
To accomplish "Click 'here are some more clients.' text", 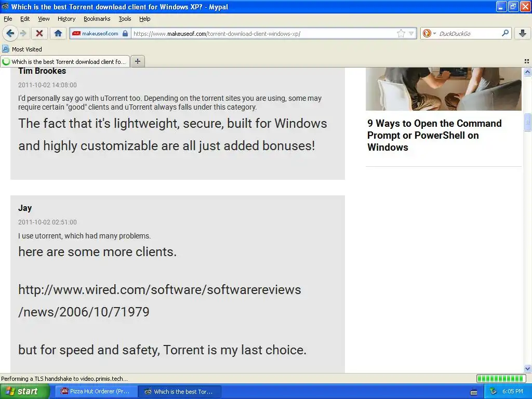I will coord(97,252).
